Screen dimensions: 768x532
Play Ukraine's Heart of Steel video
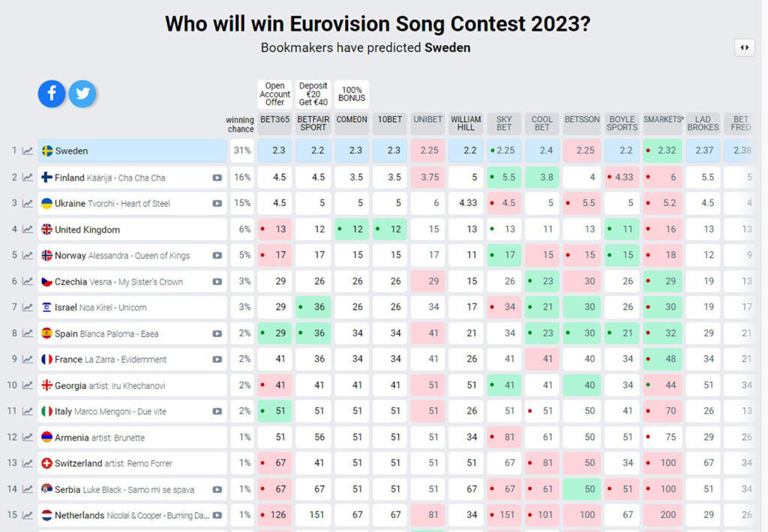217,203
